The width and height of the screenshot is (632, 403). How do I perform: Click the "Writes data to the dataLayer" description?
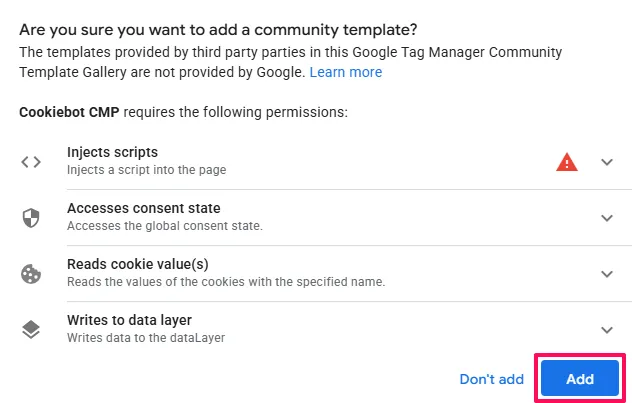tap(146, 338)
